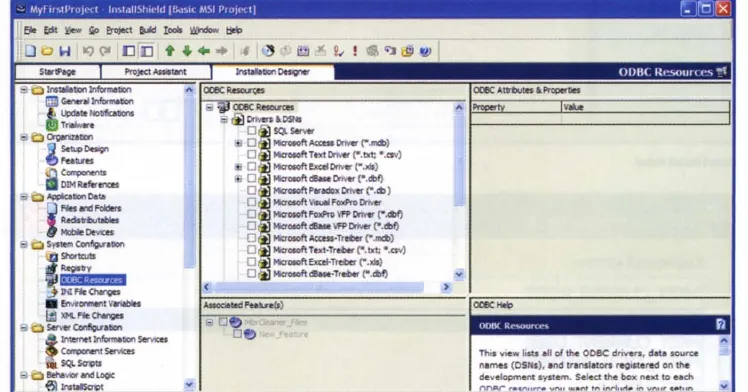Screen dimensions: 748x392
Task: Create a new project with toolbar icon
Action: click(31, 51)
